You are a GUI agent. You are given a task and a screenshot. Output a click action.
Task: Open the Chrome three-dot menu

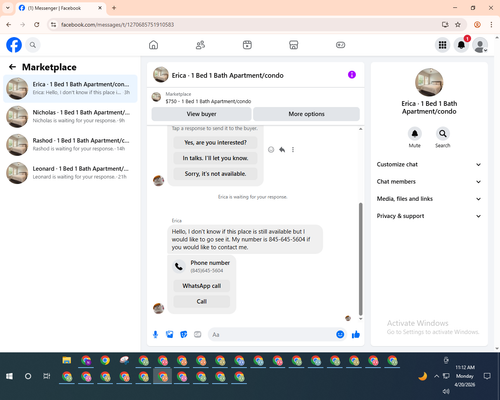click(491, 24)
